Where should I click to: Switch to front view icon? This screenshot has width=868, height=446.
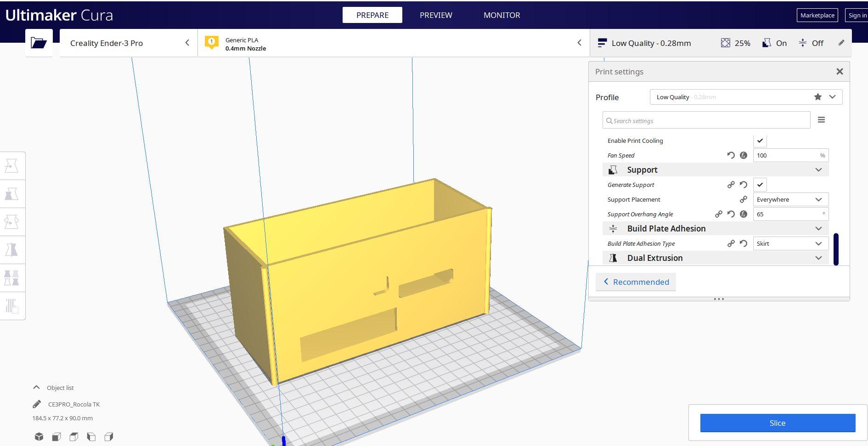point(56,436)
